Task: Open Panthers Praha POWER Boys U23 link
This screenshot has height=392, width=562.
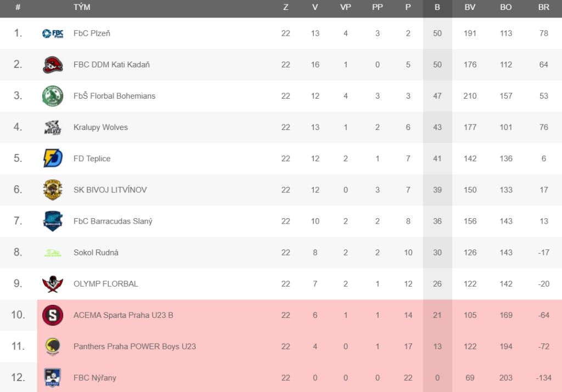Action: (134, 346)
